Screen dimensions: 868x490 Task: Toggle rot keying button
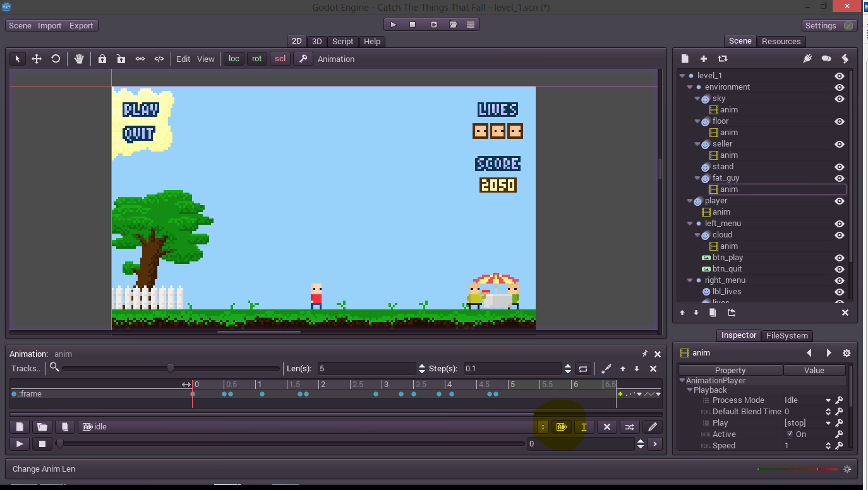256,59
